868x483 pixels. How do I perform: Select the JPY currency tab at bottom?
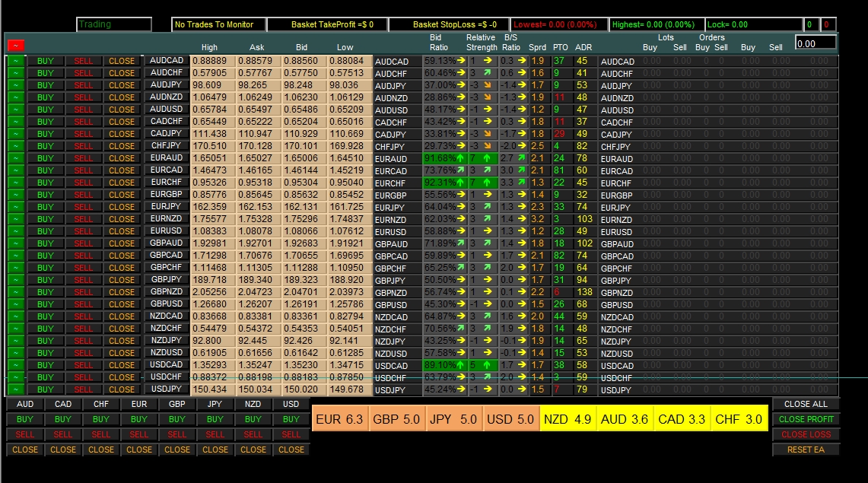point(215,405)
